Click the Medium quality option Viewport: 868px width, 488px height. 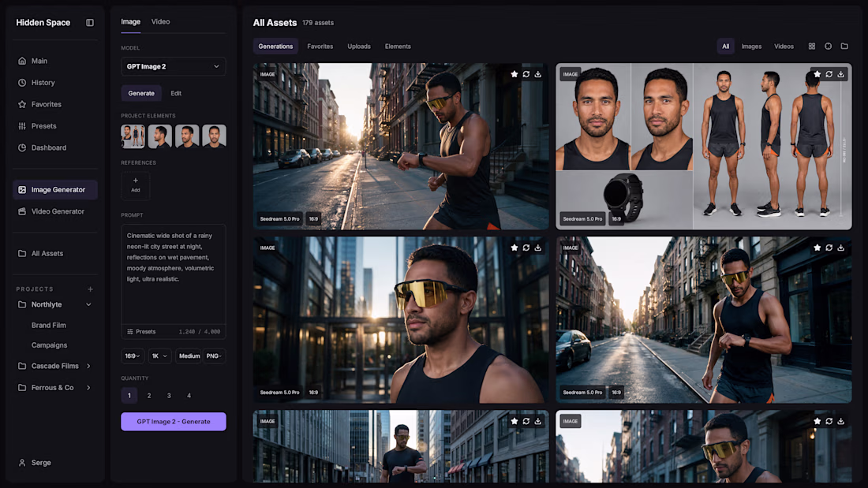tap(189, 356)
